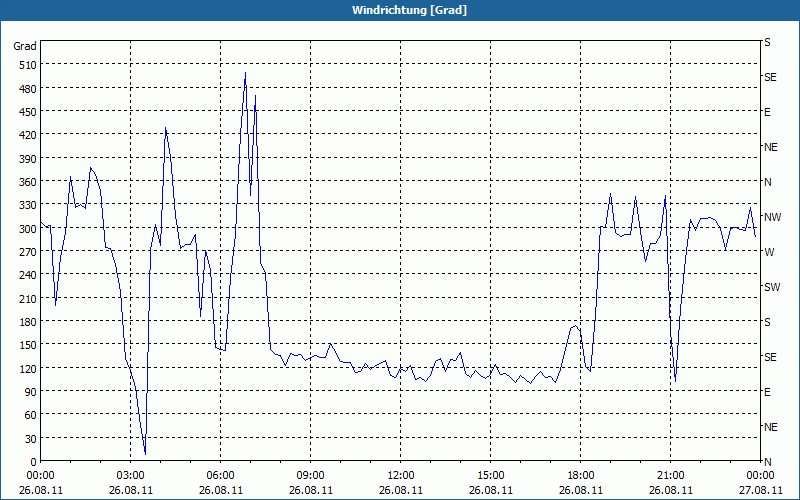Select the 00:00 time label above 27.08.11

point(760,476)
